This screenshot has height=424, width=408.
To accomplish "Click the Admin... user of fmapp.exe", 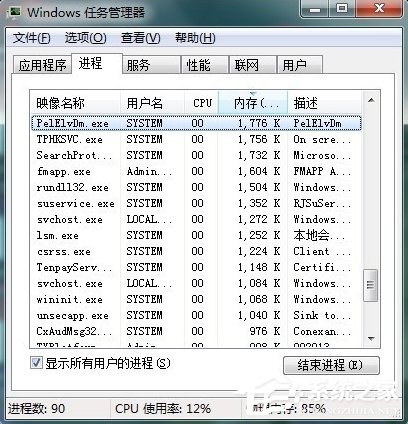I will [x=149, y=171].
